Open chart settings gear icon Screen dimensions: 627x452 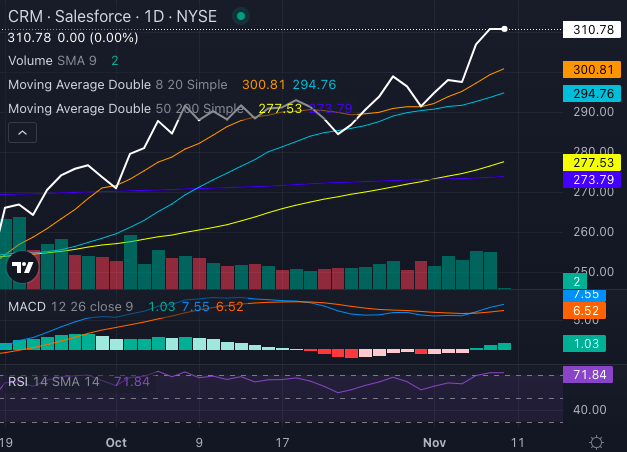(596, 441)
